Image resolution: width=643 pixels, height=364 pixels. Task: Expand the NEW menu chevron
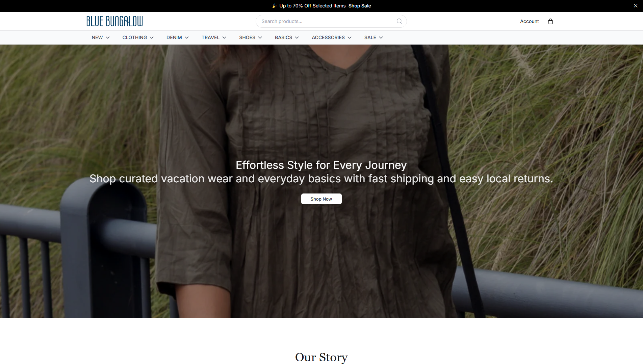pos(108,37)
